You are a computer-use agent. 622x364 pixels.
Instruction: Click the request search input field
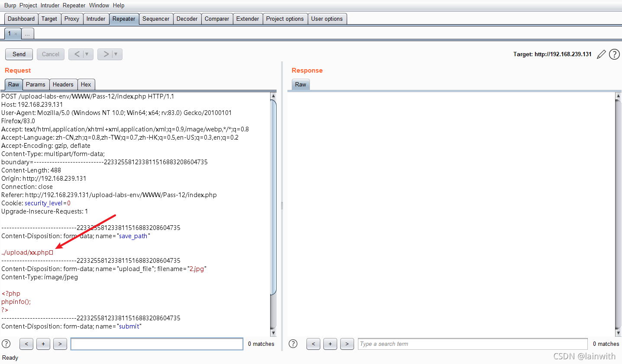pyautogui.click(x=157, y=344)
